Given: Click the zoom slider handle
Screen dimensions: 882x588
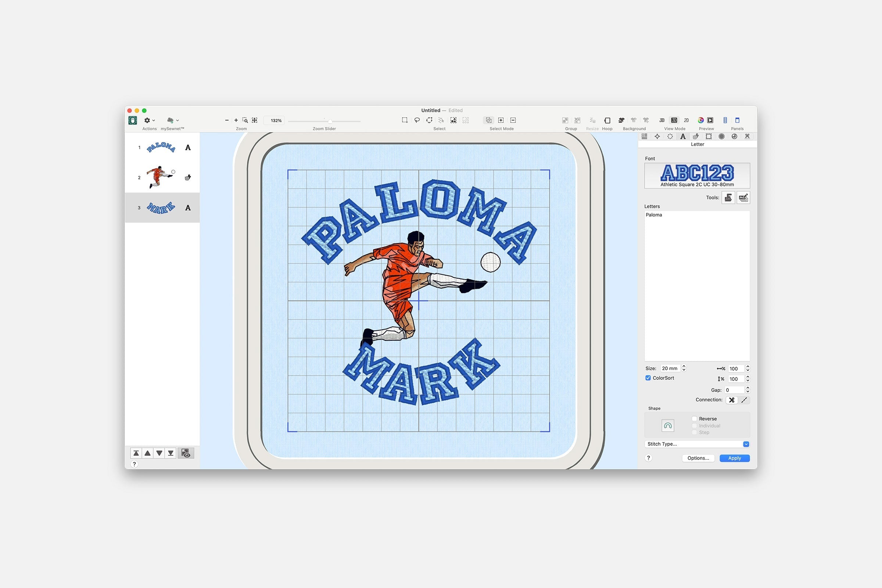Looking at the screenshot, I should point(330,122).
